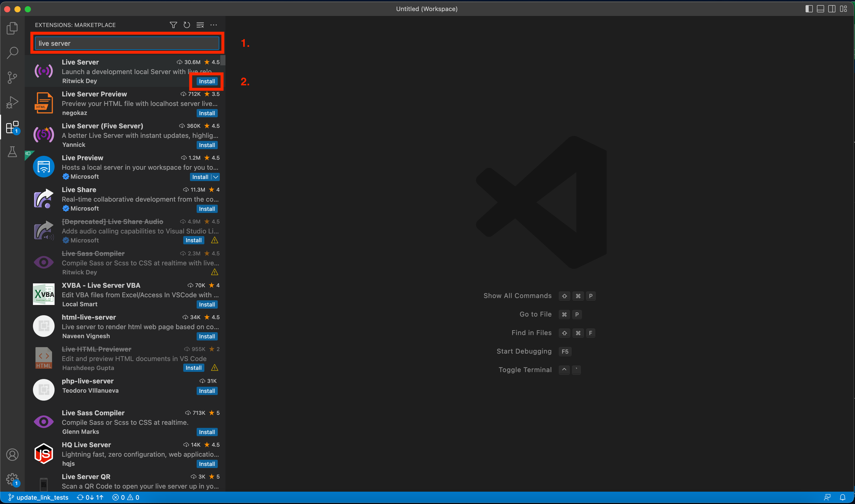This screenshot has height=504, width=855.
Task: Click warning icon on Live Sass Compiler
Action: pos(214,272)
